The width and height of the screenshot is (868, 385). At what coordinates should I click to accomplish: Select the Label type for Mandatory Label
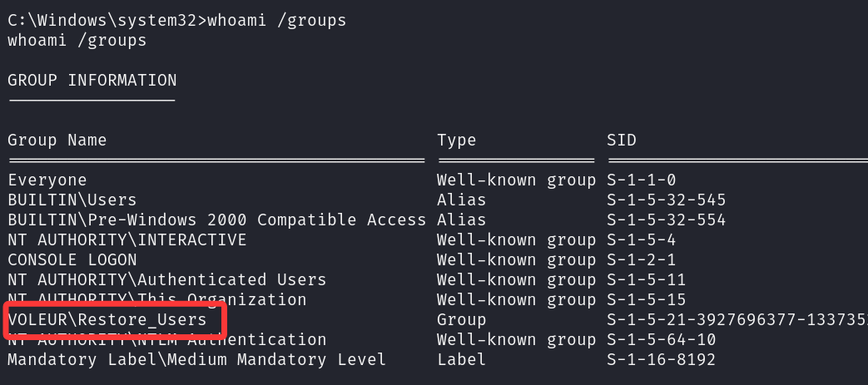pyautogui.click(x=461, y=359)
